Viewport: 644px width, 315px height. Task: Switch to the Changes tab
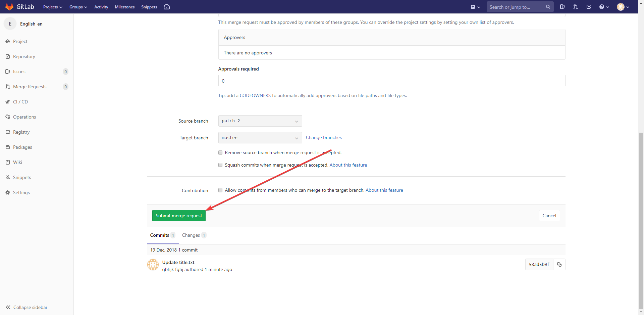tap(194, 235)
